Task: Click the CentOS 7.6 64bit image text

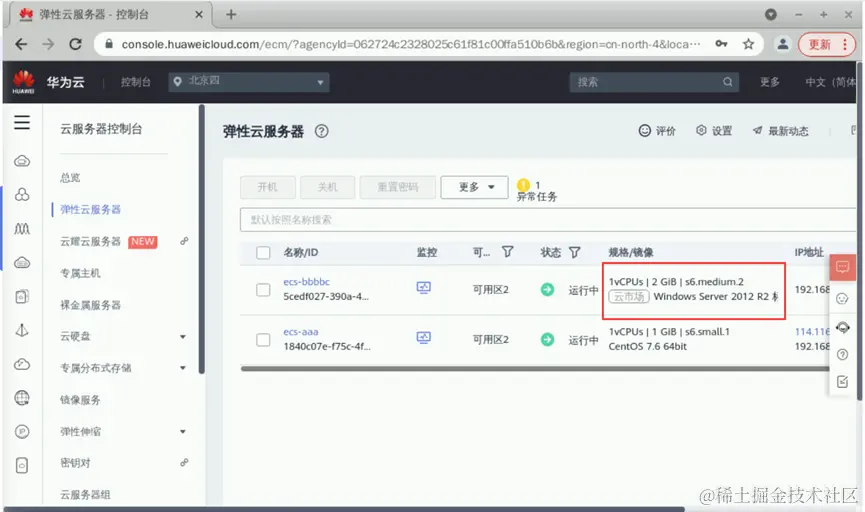Action: pos(648,346)
